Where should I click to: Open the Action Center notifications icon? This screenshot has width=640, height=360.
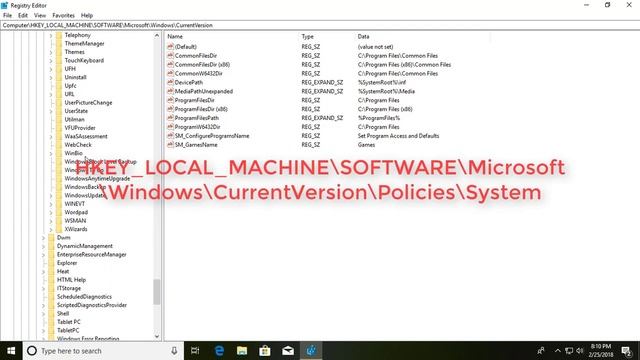[x=627, y=351]
